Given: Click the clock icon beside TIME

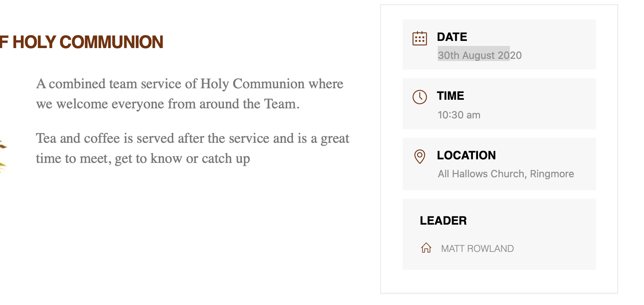Looking at the screenshot, I should click(x=419, y=97).
